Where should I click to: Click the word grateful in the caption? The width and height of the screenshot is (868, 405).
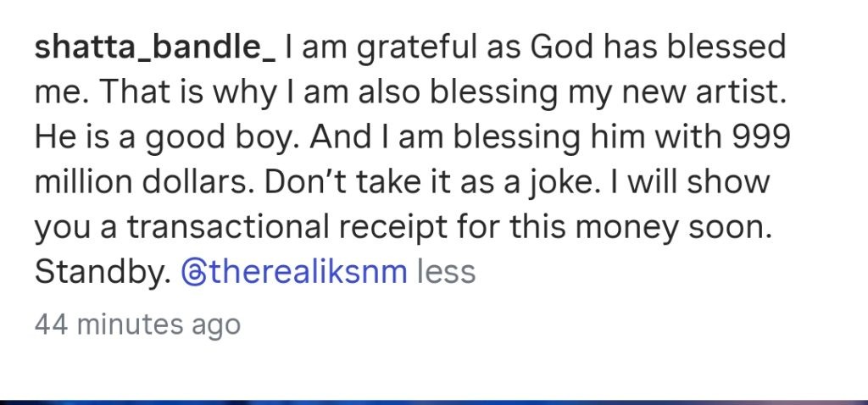[415, 49]
